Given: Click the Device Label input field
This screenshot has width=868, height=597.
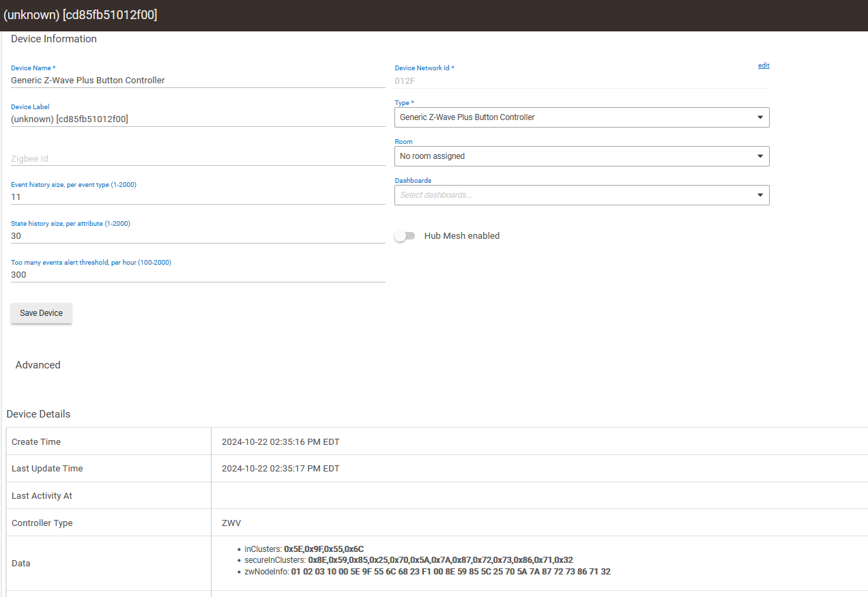Looking at the screenshot, I should coord(198,119).
